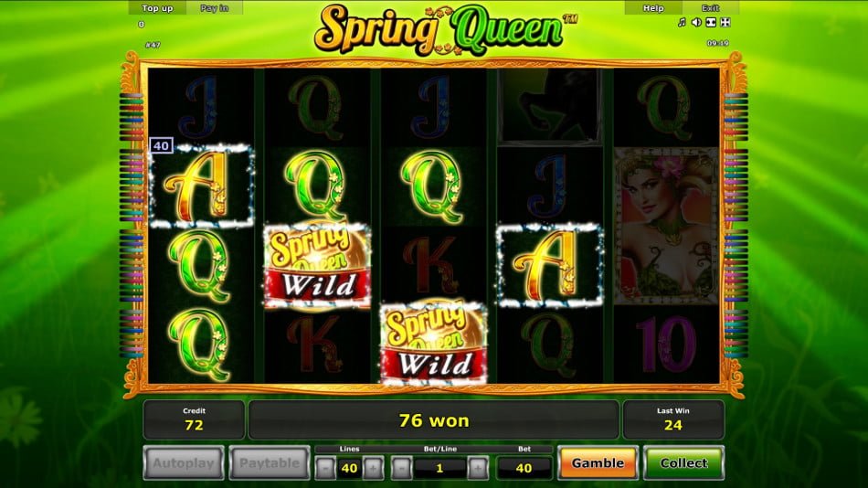This screenshot has width=868, height=488.
Task: Click the Wild symbol on reel three
Action: [433, 344]
